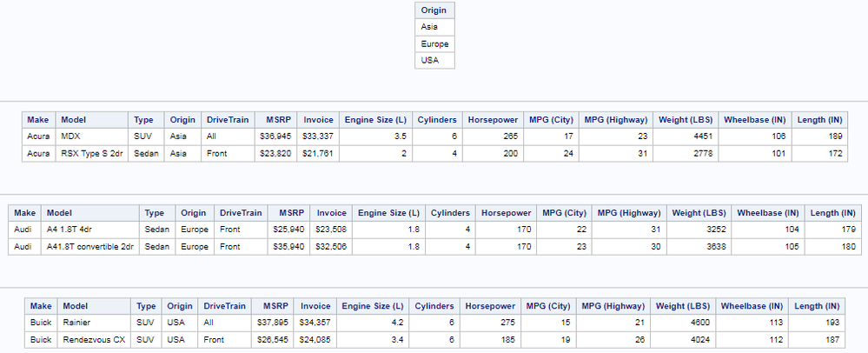Click the Origin header in top table
This screenshot has width=868, height=353.
[x=434, y=10]
